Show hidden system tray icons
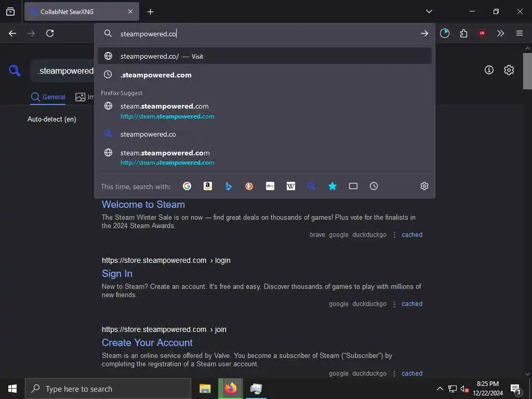The image size is (532, 399). point(440,389)
